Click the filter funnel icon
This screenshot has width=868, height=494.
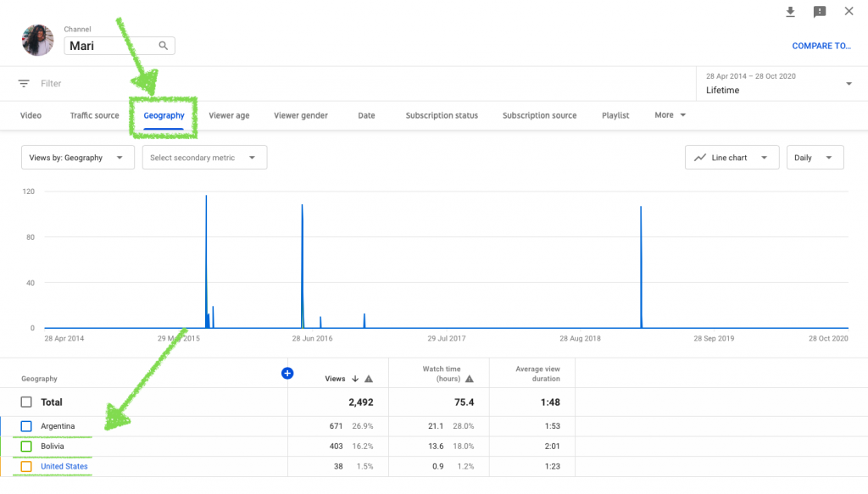pos(23,83)
